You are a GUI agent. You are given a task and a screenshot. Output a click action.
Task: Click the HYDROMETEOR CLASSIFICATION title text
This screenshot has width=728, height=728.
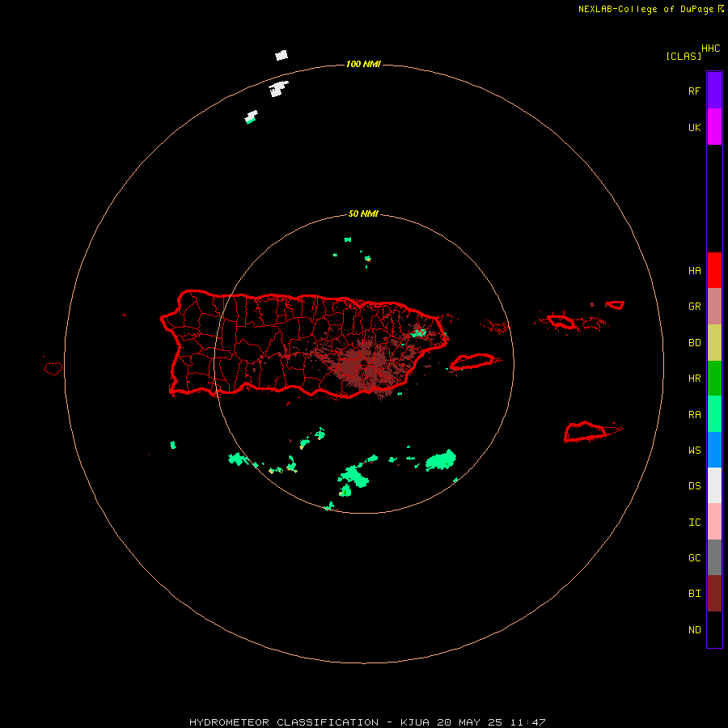tap(284, 722)
